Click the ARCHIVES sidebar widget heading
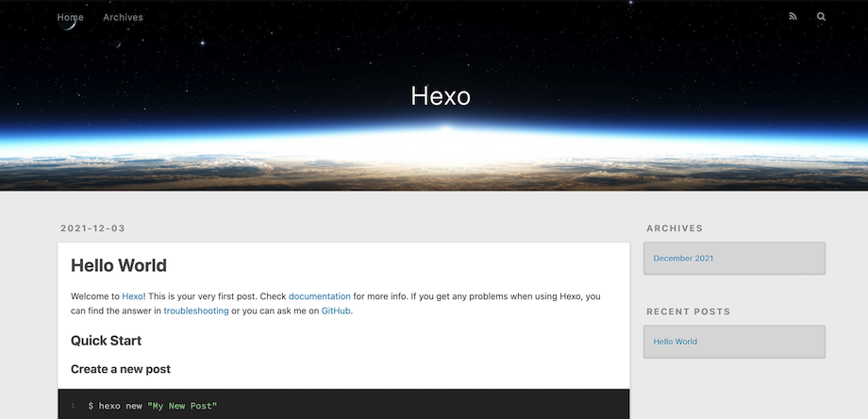Image resolution: width=868 pixels, height=419 pixels. point(675,228)
